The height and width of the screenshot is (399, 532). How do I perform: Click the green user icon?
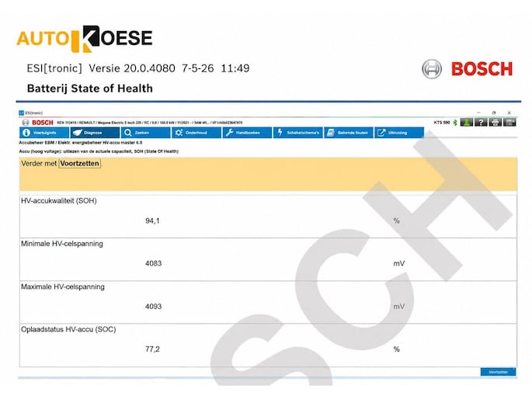[x=467, y=123]
